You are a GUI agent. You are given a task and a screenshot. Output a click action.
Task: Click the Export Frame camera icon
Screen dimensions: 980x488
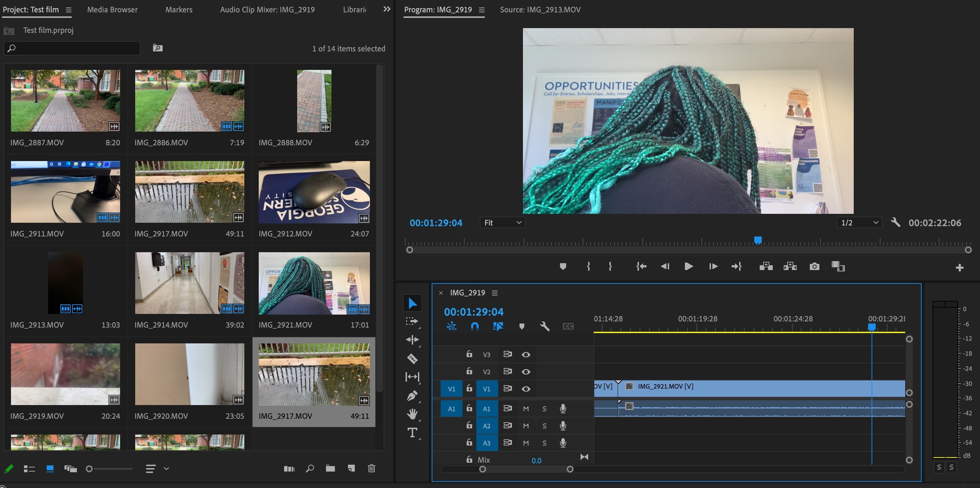814,266
